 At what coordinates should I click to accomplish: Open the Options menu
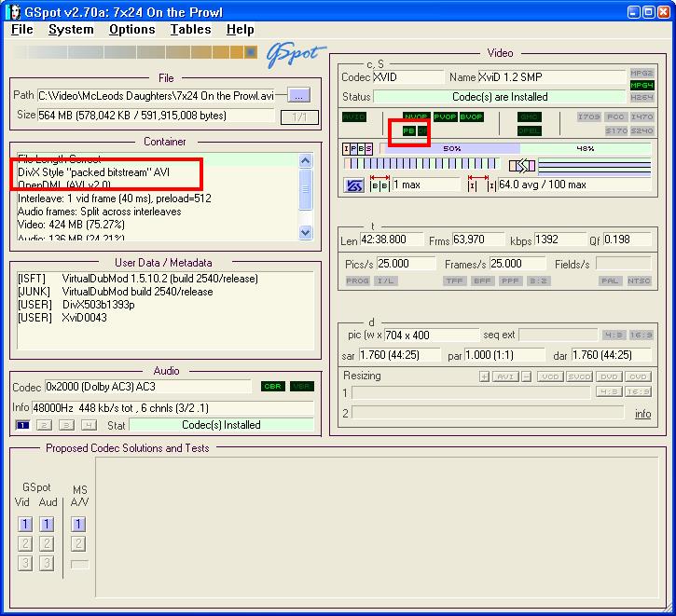point(131,29)
